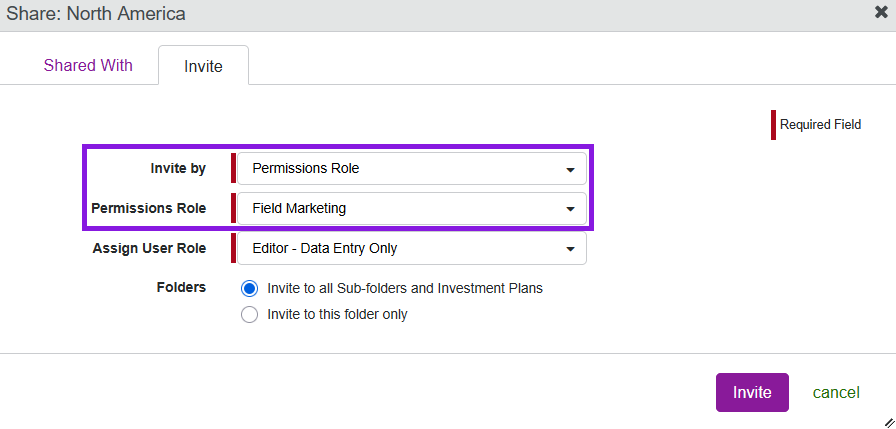Viewport: 896px width, 429px height.
Task: Select Invite to this folder only
Action: (x=250, y=315)
